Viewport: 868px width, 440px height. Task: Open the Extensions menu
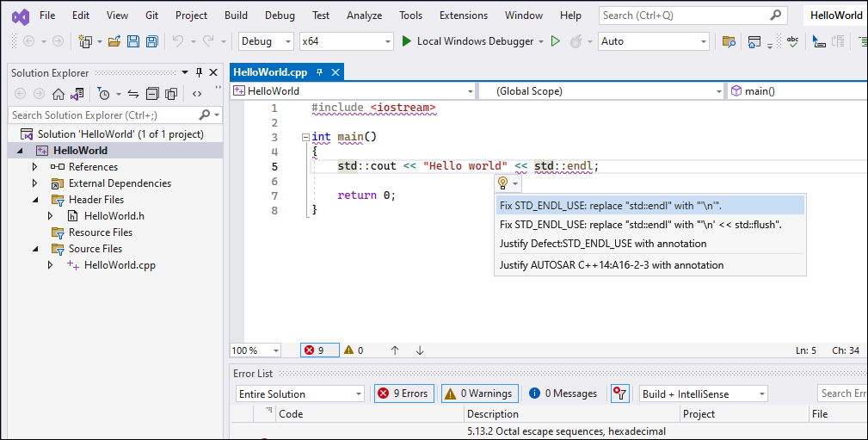(x=464, y=15)
